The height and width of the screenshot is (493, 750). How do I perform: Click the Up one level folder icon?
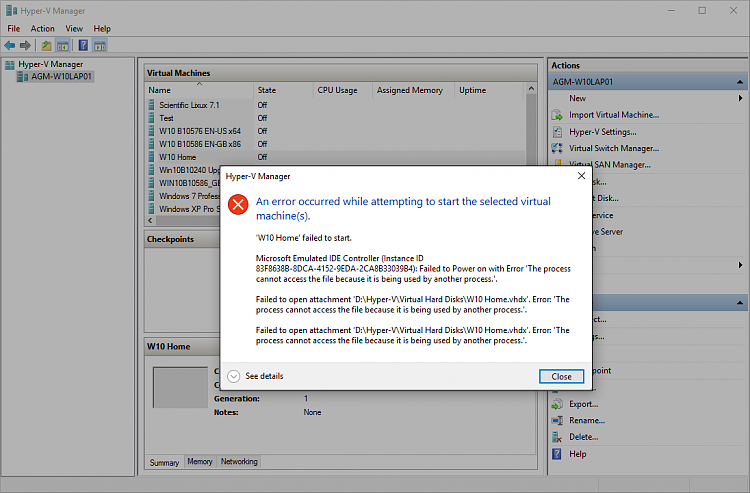[46, 45]
